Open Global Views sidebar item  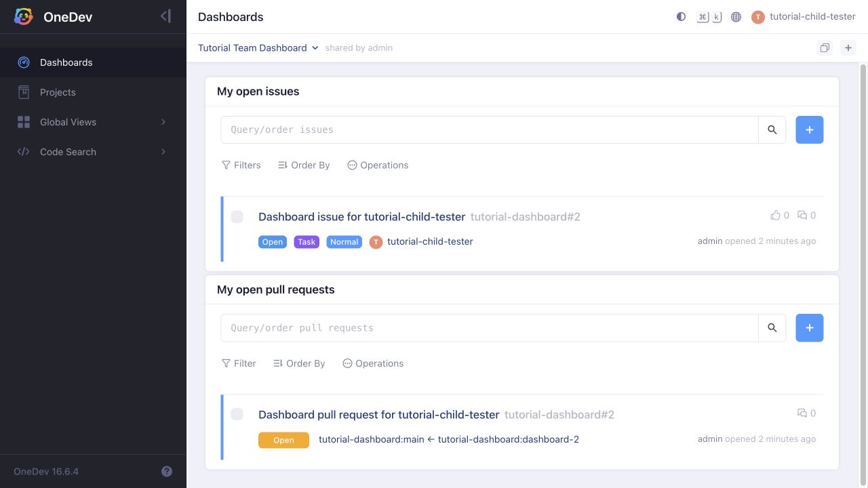point(93,122)
